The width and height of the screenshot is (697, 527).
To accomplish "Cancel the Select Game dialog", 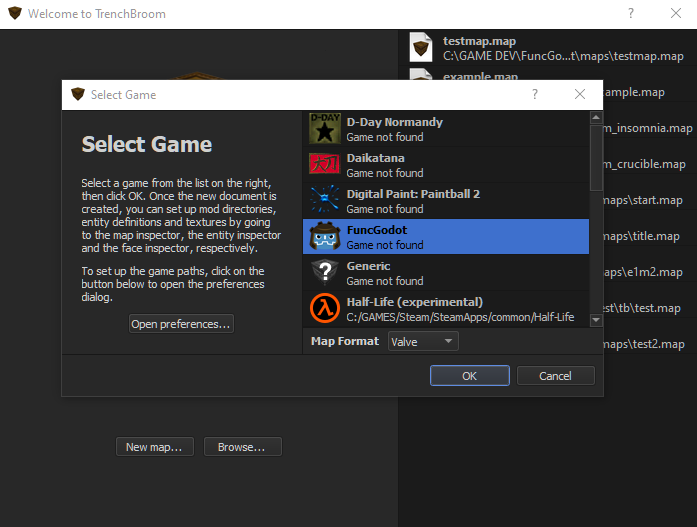I will click(555, 376).
